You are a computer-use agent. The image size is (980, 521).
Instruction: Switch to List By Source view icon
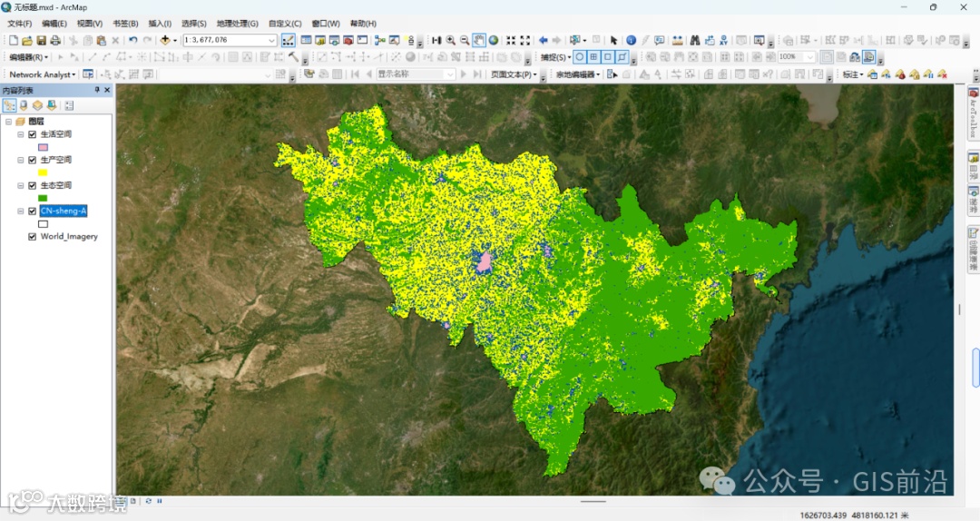point(24,105)
